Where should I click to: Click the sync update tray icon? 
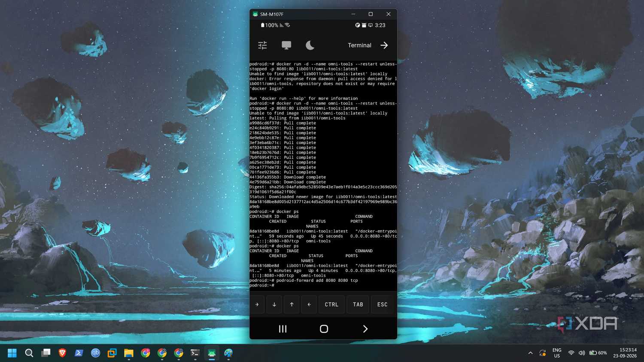pyautogui.click(x=543, y=353)
